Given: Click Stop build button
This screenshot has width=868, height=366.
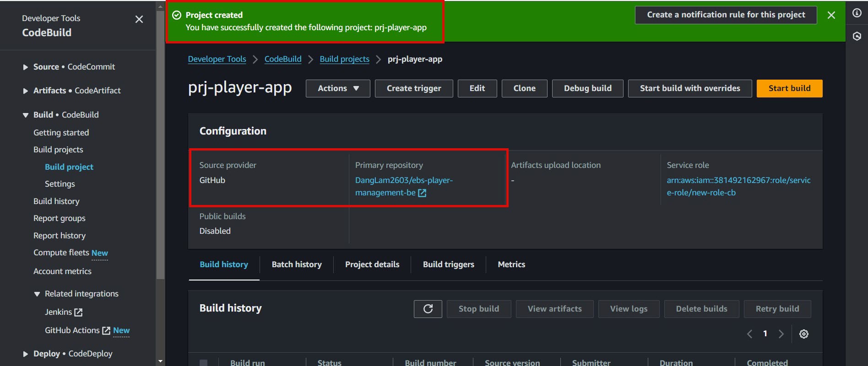Looking at the screenshot, I should pyautogui.click(x=479, y=309).
